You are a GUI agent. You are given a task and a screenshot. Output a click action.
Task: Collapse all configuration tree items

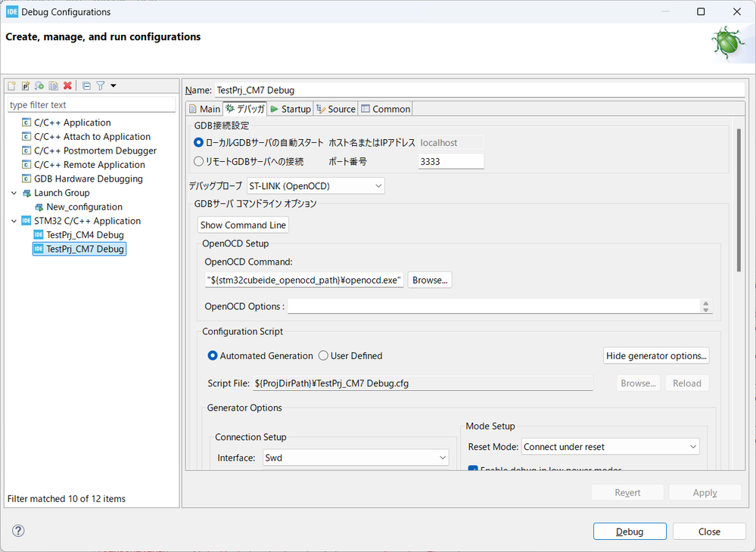(86, 86)
